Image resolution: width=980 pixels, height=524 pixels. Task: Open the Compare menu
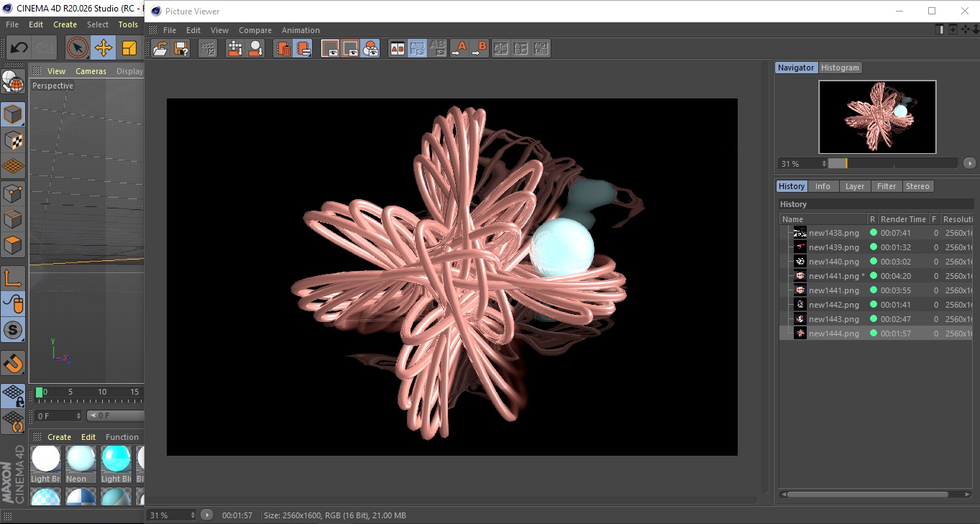point(255,30)
